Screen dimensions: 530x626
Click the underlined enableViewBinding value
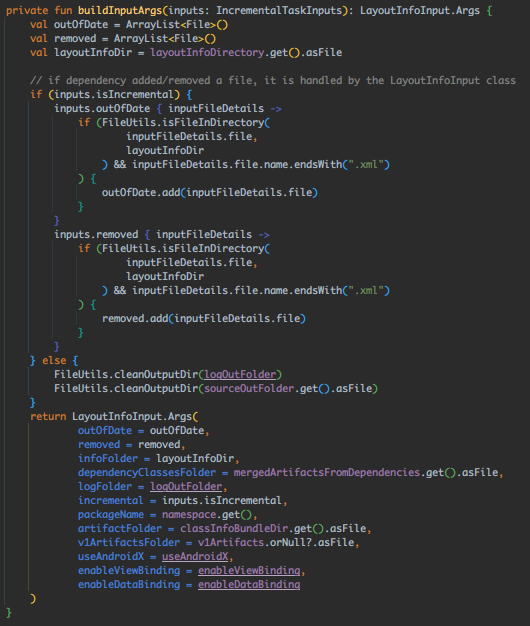(x=249, y=571)
